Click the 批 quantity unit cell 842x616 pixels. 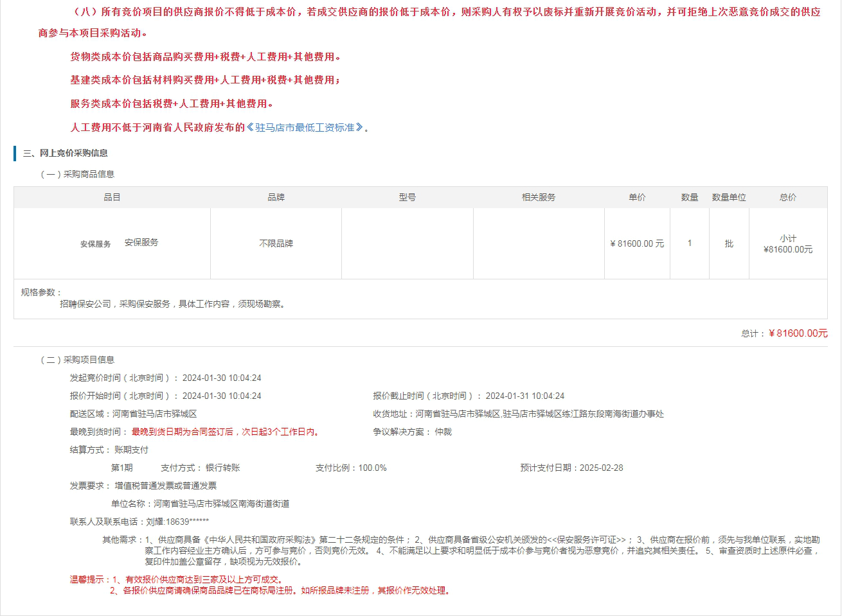pyautogui.click(x=729, y=243)
